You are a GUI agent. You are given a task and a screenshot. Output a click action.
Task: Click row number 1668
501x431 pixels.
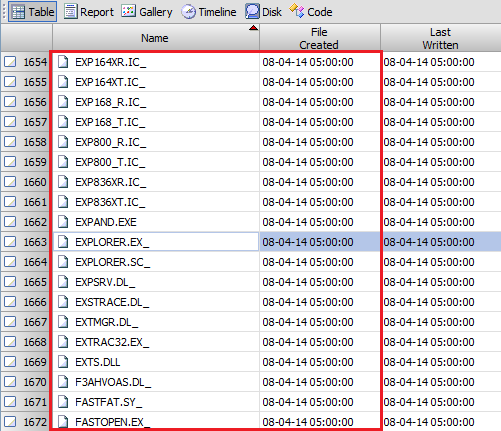point(35,342)
